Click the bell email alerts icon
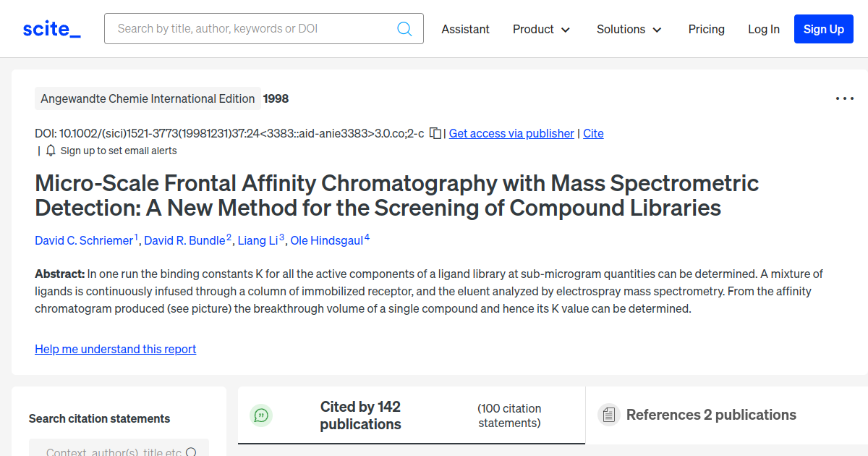868x456 pixels. (x=51, y=151)
